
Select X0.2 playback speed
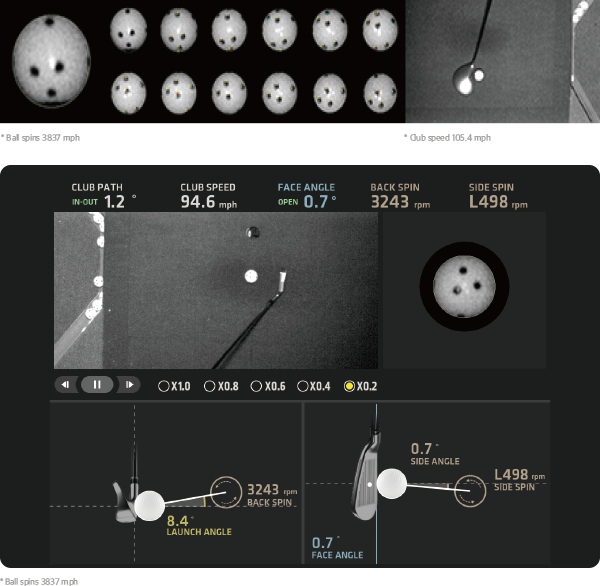coord(360,386)
